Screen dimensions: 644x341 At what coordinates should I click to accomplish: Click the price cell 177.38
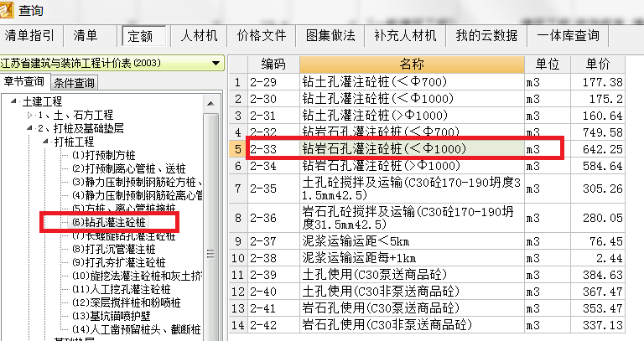pyautogui.click(x=598, y=82)
